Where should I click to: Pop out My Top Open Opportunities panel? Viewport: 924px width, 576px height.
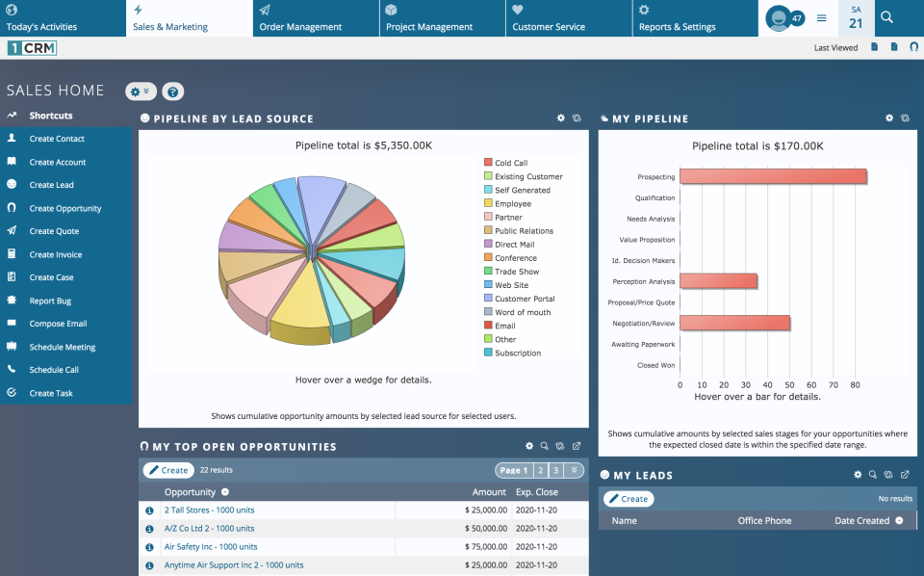tap(575, 446)
